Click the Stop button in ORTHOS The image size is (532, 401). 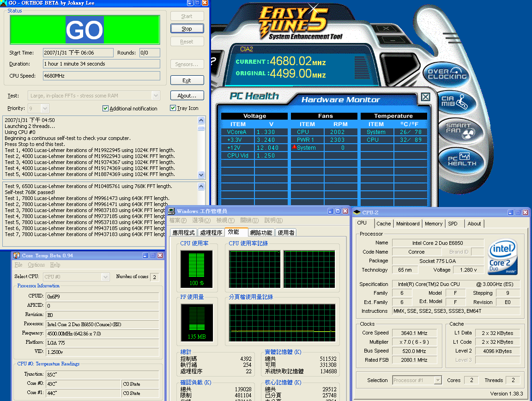[x=187, y=29]
